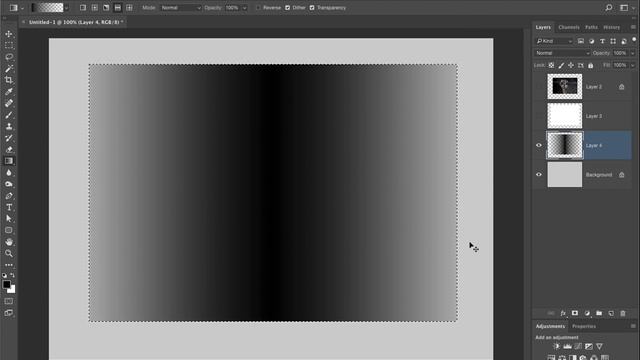Image resolution: width=640 pixels, height=360 pixels.
Task: Toggle type layer filter
Action: click(x=602, y=41)
